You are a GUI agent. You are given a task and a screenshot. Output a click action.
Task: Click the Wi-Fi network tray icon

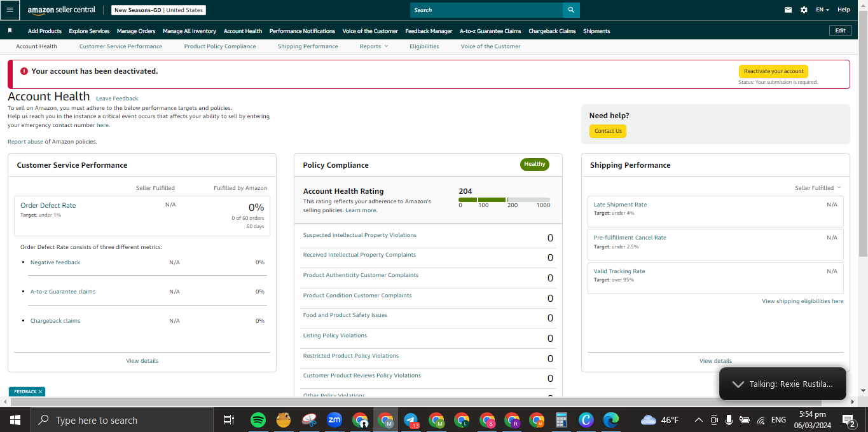761,420
